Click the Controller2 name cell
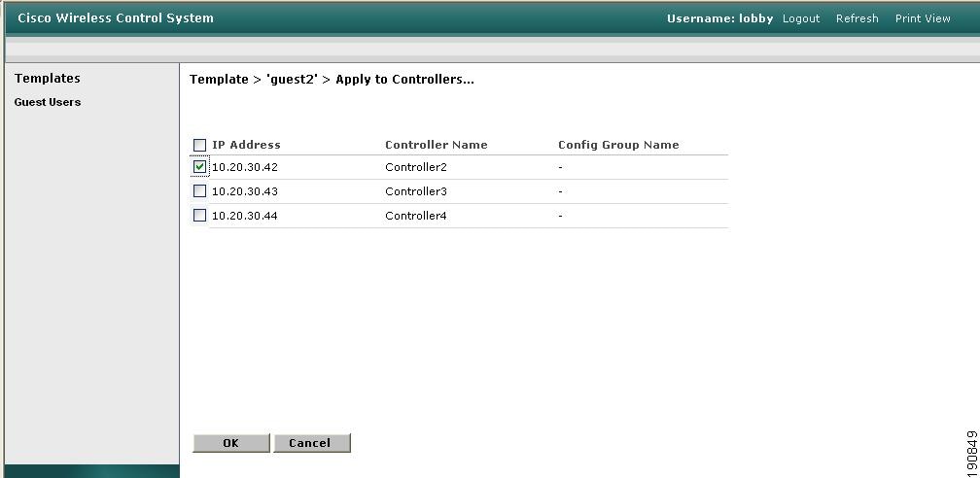Image resolution: width=980 pixels, height=478 pixels. (416, 167)
